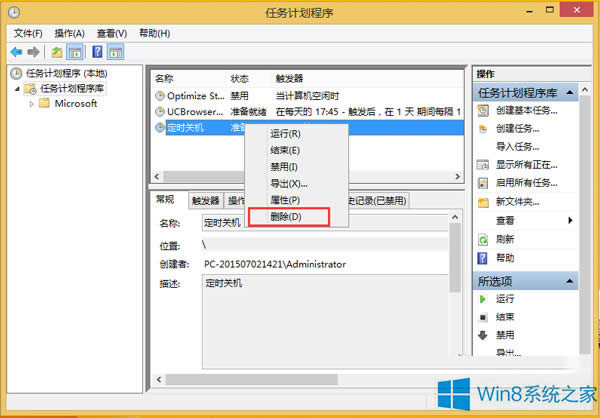
Task: Choose 结束(E) from the context menu
Action: coord(297,150)
